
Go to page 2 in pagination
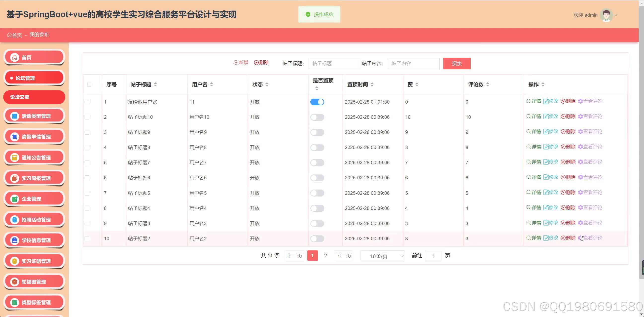(x=325, y=256)
